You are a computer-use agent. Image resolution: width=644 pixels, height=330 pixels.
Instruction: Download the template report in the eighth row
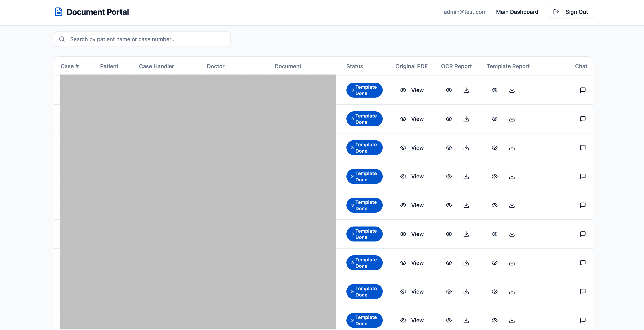(512, 291)
